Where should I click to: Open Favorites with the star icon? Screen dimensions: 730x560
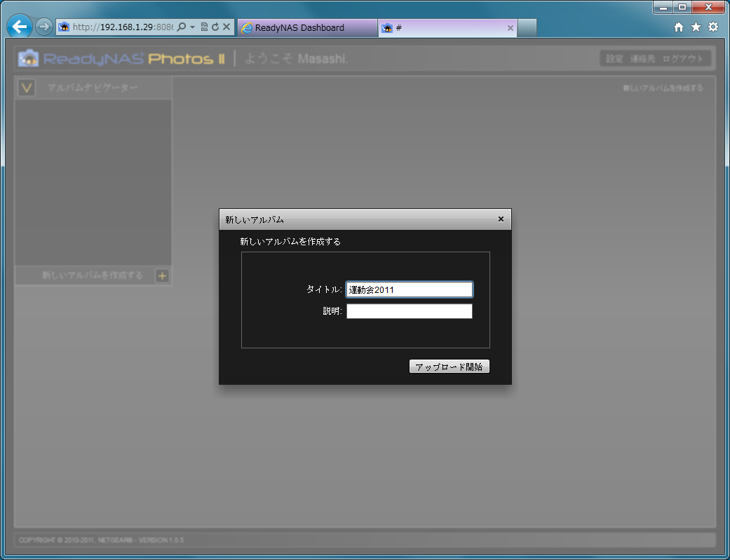click(696, 27)
